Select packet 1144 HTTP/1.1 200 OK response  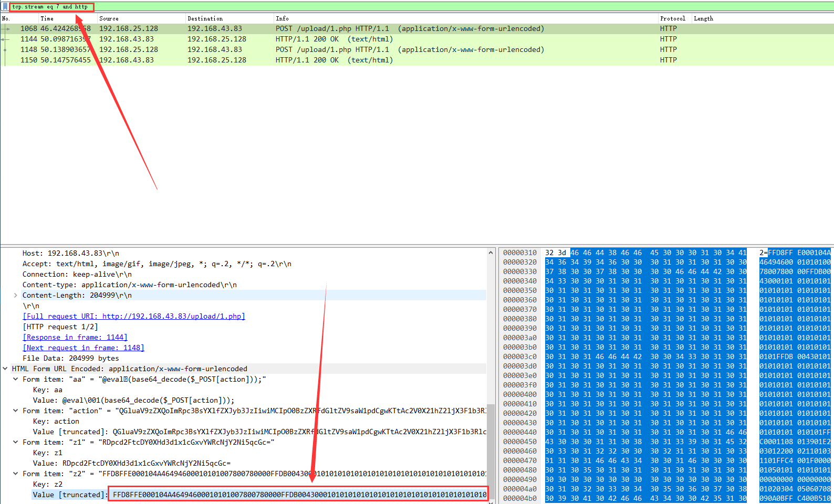coord(417,39)
